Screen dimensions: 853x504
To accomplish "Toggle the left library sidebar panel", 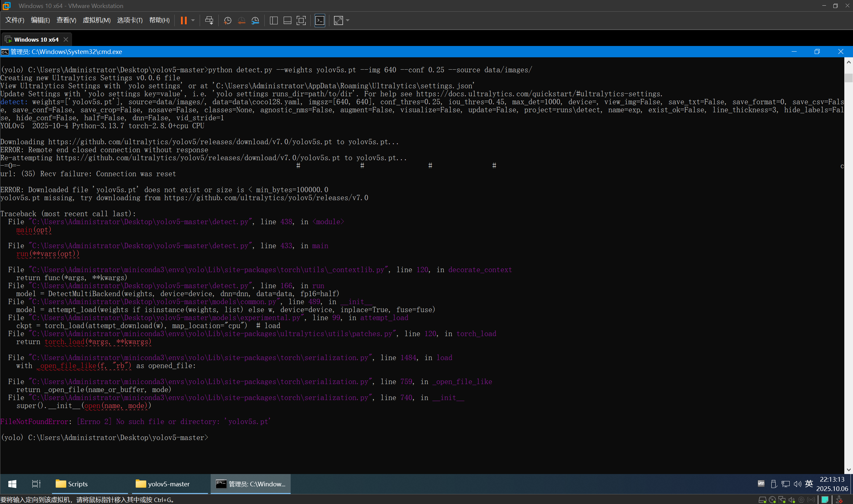I will click(x=274, y=20).
